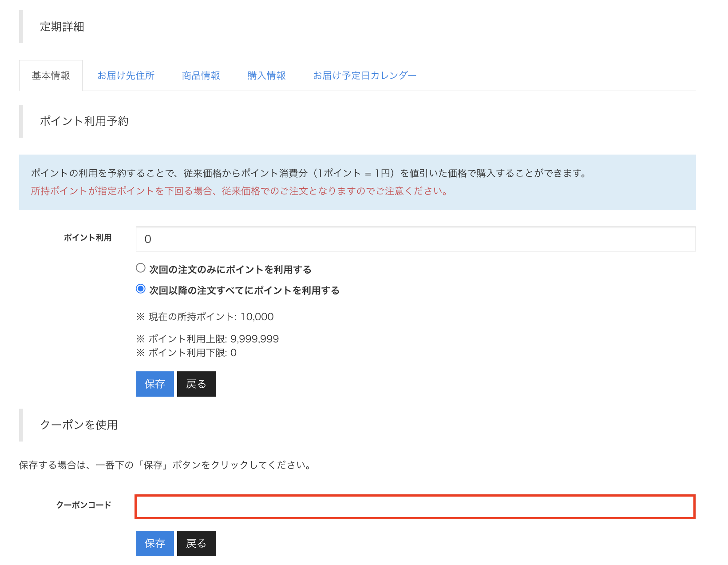Viewport: 728px width, 565px height.
Task: Click the クーポンコード field label
Action: pyautogui.click(x=83, y=505)
